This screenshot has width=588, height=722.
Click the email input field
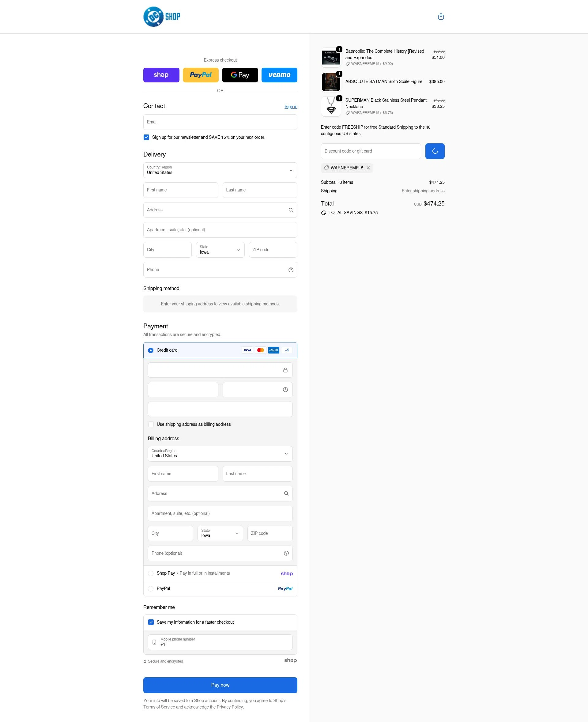(220, 122)
